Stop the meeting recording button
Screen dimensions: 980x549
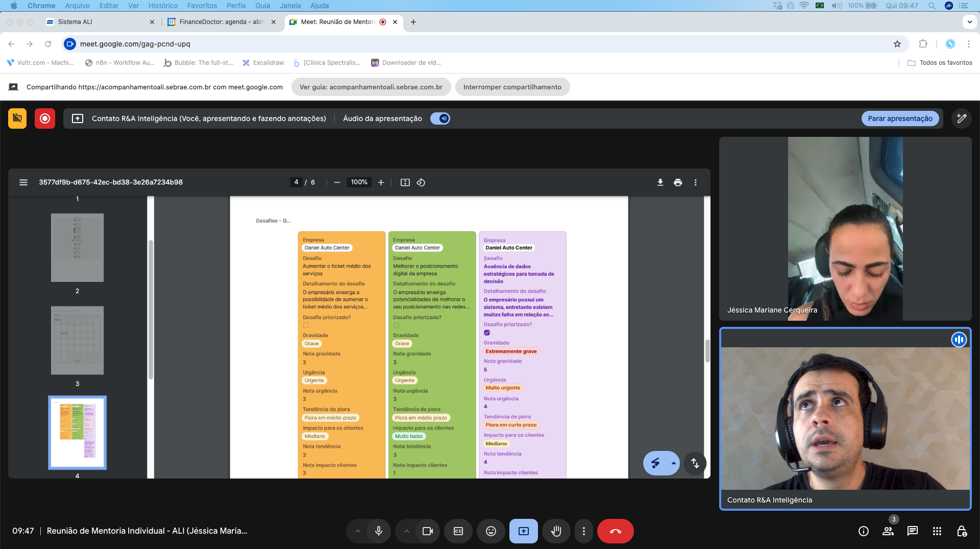pyautogui.click(x=45, y=118)
